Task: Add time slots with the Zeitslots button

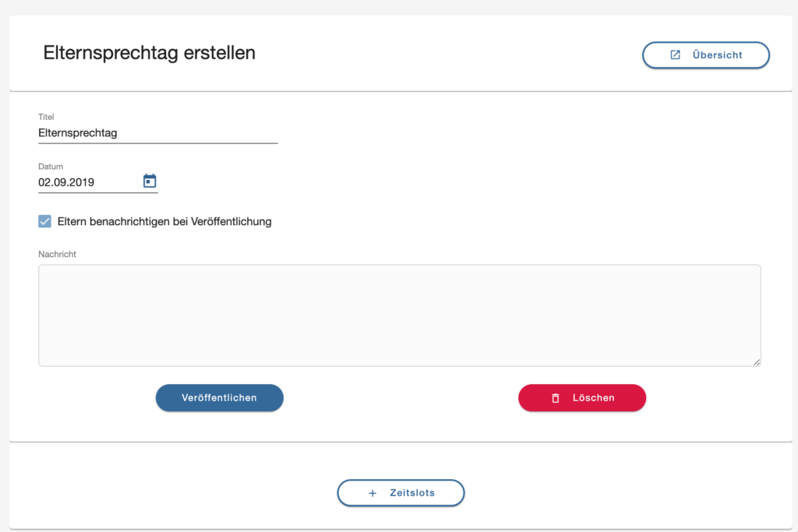Action: coord(401,493)
